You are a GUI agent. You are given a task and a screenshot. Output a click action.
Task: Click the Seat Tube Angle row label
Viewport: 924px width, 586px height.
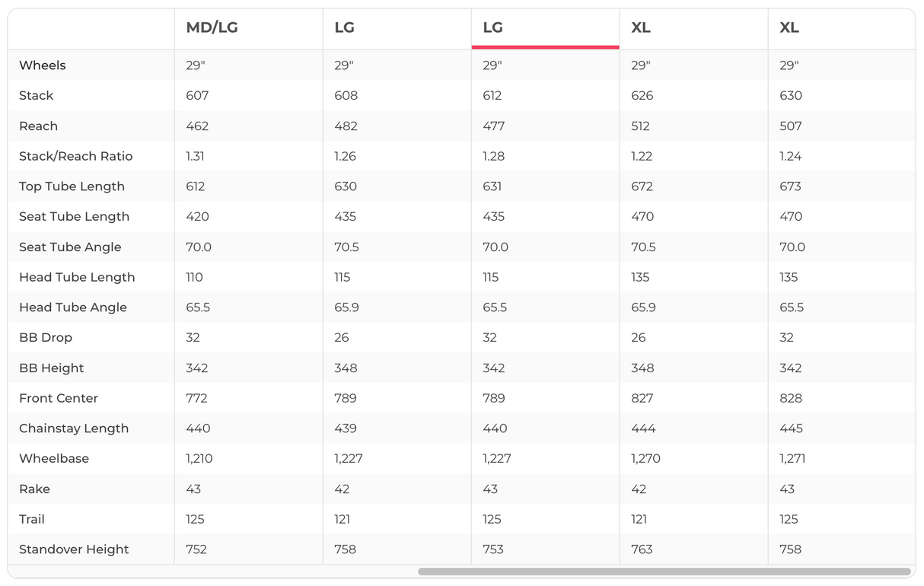(x=70, y=247)
